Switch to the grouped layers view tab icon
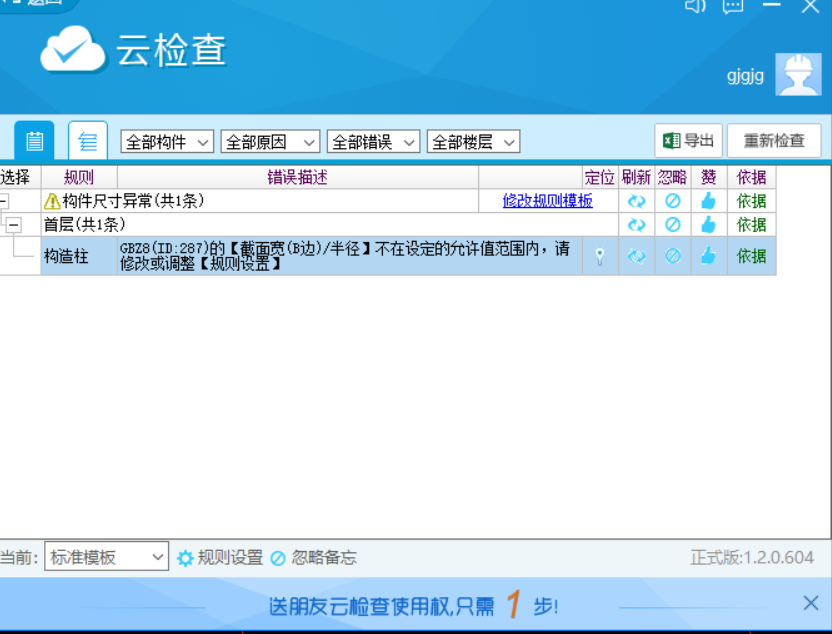The width and height of the screenshot is (832, 634). pos(88,141)
